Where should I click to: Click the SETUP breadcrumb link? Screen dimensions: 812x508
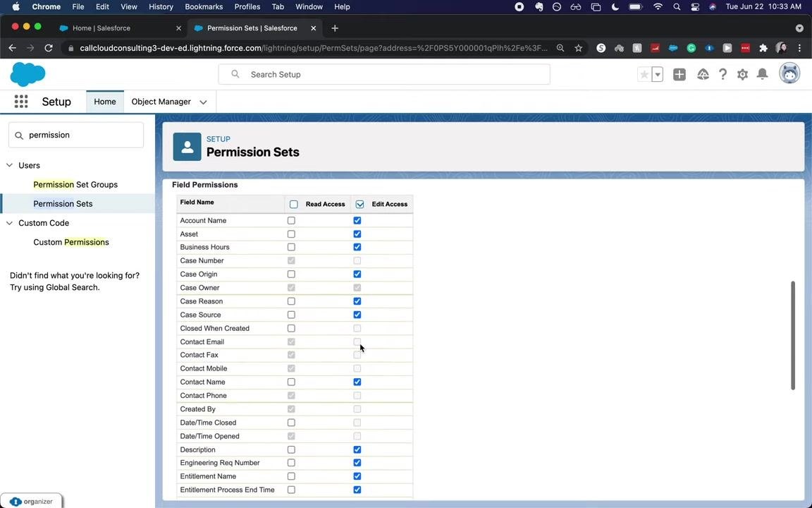(219, 139)
